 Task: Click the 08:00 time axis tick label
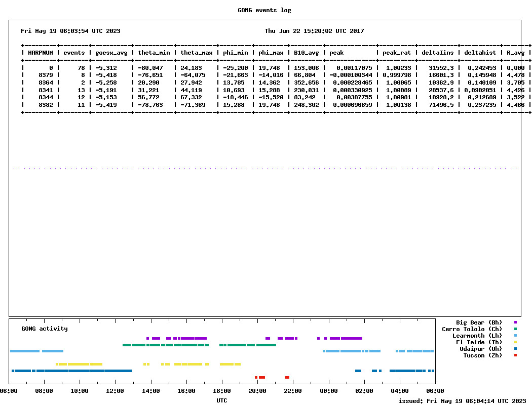44,391
